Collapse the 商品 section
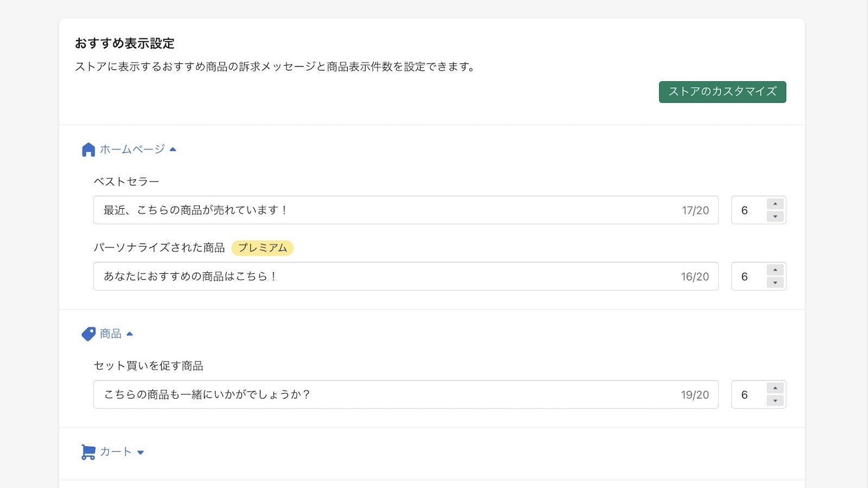This screenshot has height=488, width=868. click(130, 333)
